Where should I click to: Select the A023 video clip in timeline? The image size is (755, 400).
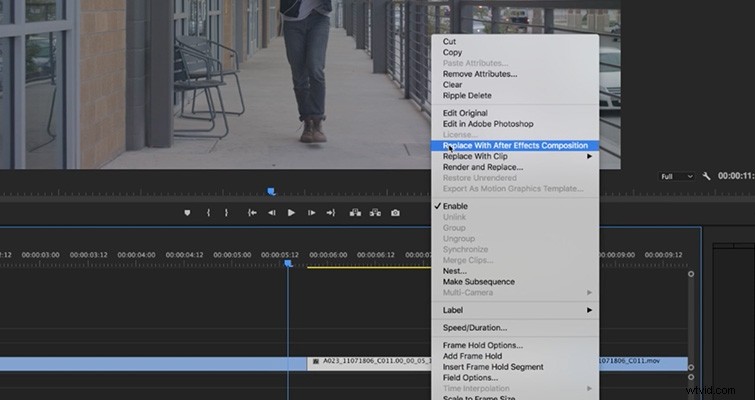tap(370, 361)
